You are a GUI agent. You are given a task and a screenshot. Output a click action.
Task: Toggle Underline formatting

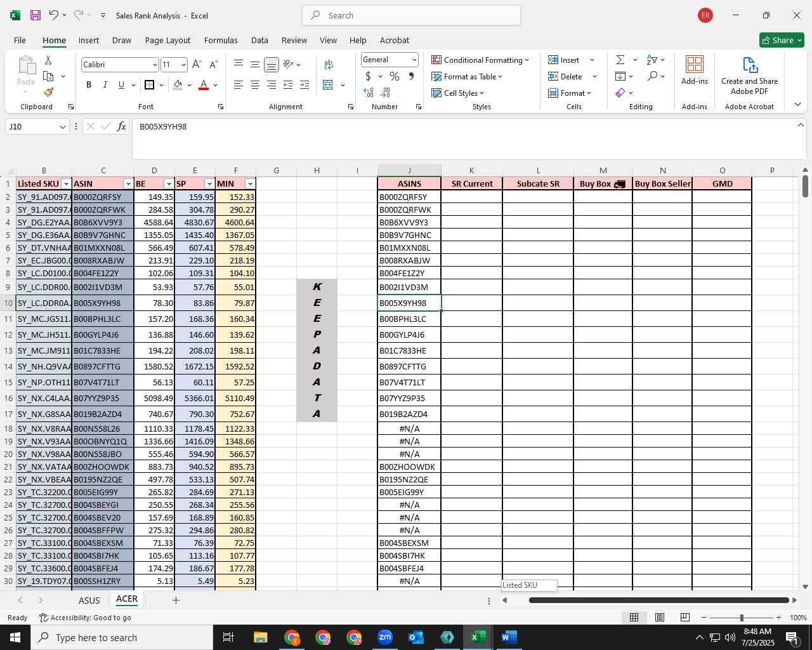coord(121,84)
